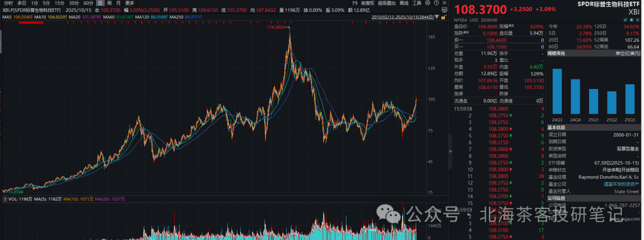Click the 买一 108.1500 bid row
This screenshot has height=240, width=644.
coord(499,47)
